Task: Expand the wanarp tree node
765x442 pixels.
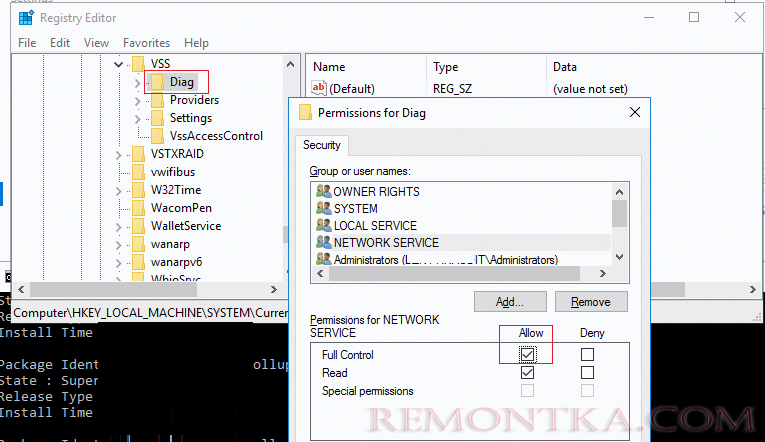Action: pyautogui.click(x=119, y=245)
